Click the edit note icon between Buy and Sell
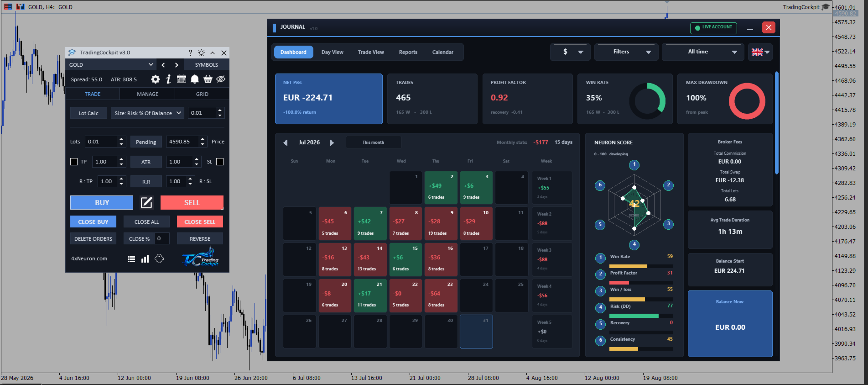This screenshot has width=868, height=385. click(146, 203)
